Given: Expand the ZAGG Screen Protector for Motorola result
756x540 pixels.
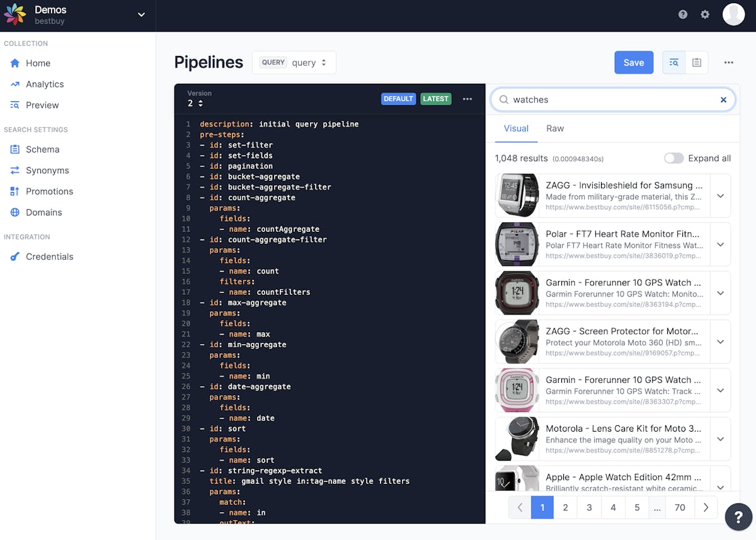Looking at the screenshot, I should (720, 342).
